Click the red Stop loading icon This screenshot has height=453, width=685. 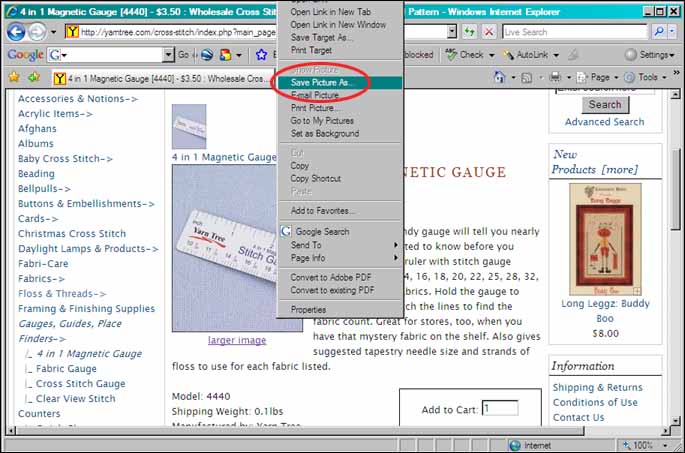(489, 31)
